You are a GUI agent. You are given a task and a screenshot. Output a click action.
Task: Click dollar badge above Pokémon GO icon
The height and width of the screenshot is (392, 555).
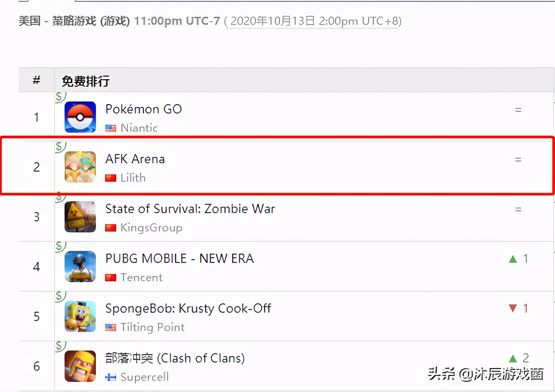click(59, 97)
